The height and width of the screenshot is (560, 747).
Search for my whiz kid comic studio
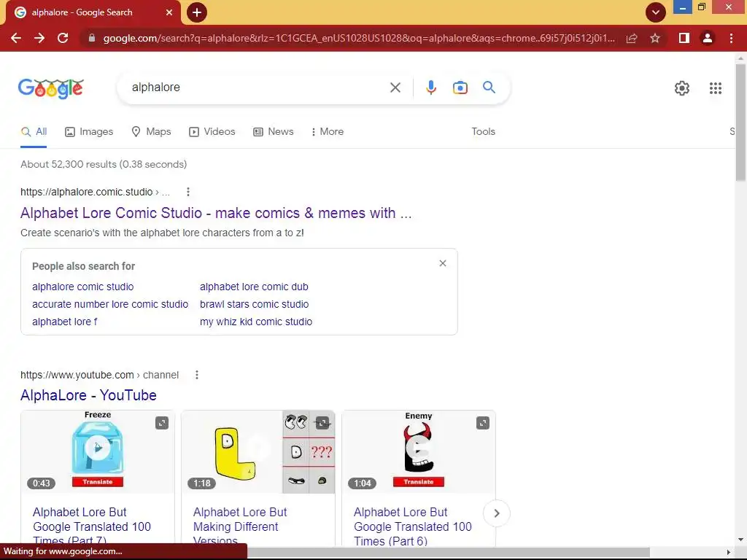[x=256, y=322]
